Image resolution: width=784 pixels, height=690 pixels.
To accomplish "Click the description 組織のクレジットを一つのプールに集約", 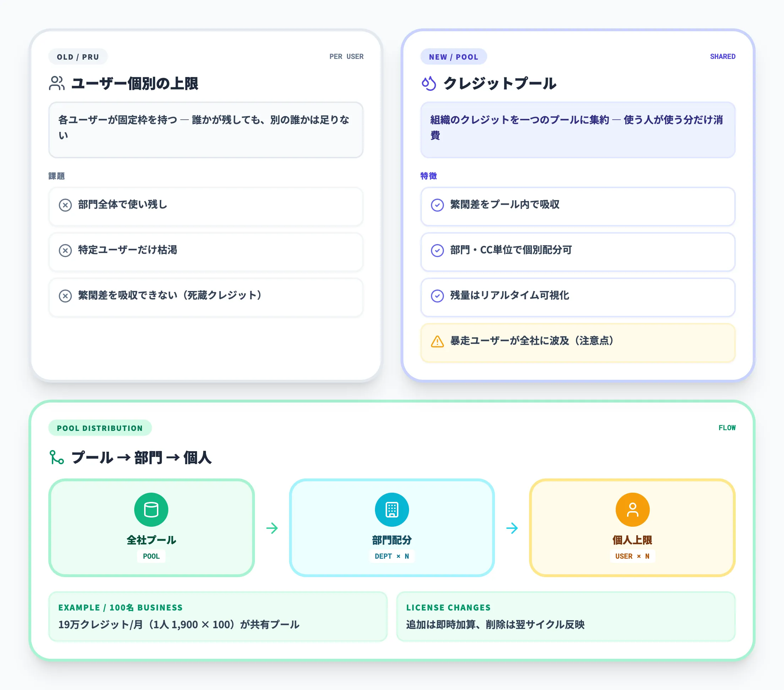I will [x=577, y=128].
